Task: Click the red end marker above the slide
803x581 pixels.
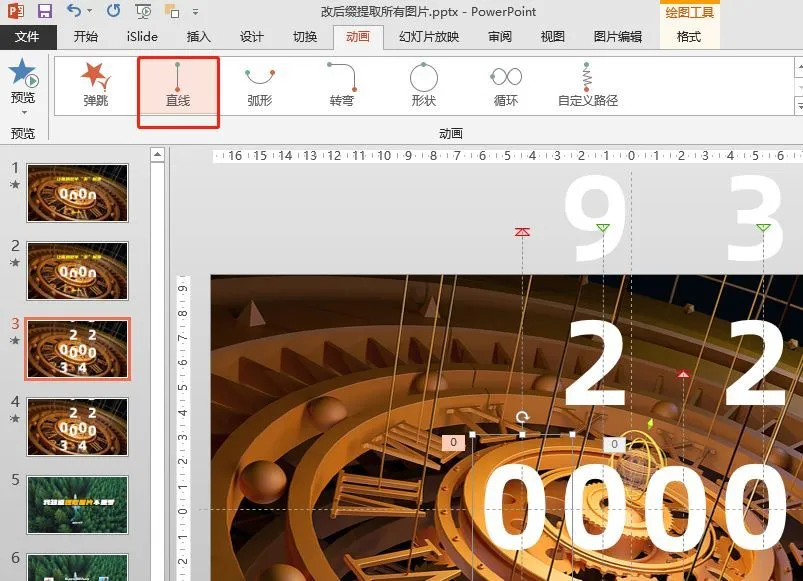Action: (522, 232)
